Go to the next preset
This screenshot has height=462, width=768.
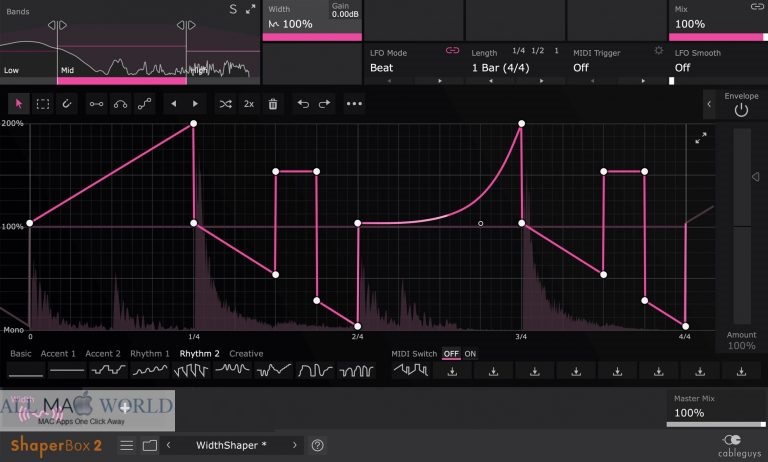[x=294, y=445]
